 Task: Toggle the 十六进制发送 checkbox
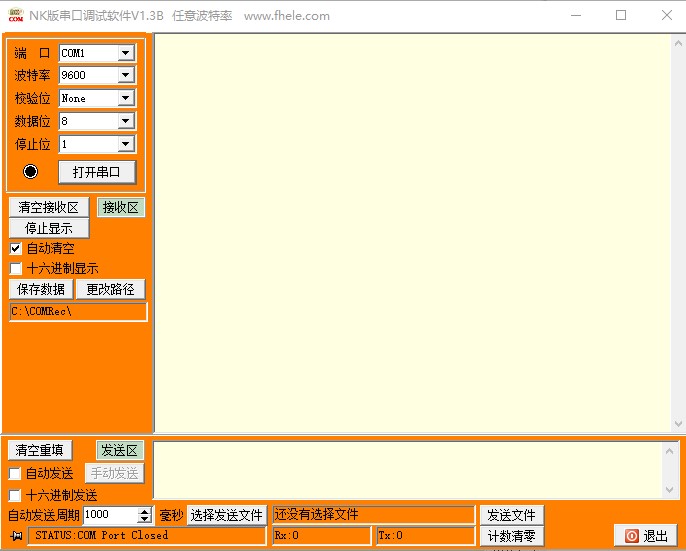(x=15, y=495)
